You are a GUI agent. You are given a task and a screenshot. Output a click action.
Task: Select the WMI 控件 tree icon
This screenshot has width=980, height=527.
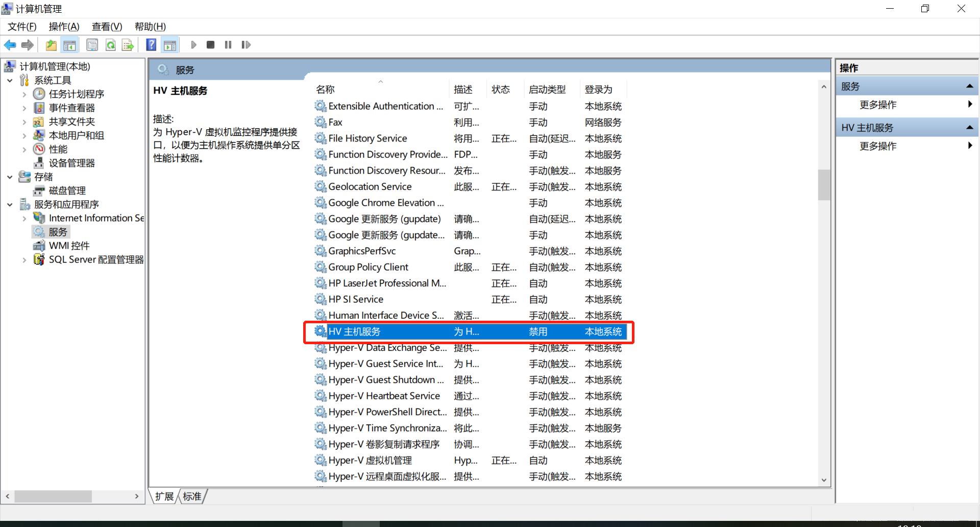point(39,246)
